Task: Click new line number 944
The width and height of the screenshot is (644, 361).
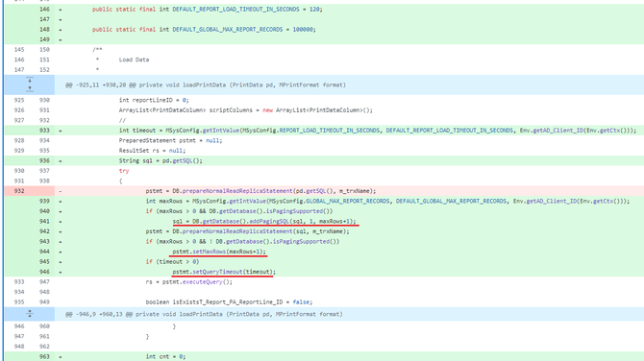Action: click(44, 252)
